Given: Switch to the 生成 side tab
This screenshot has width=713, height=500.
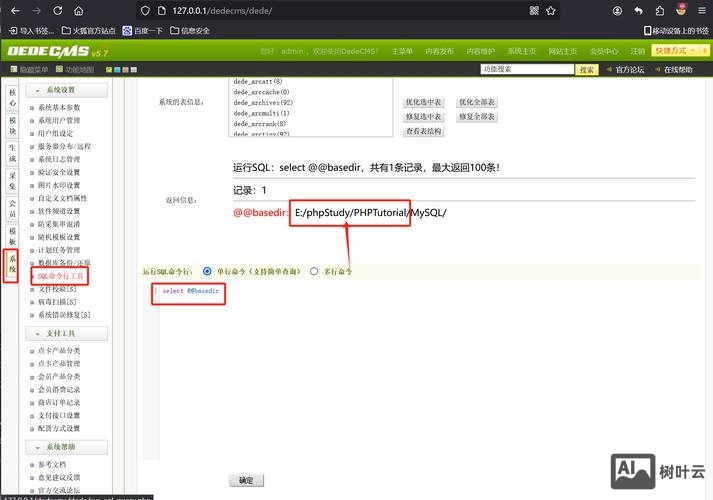Looking at the screenshot, I should point(12,153).
